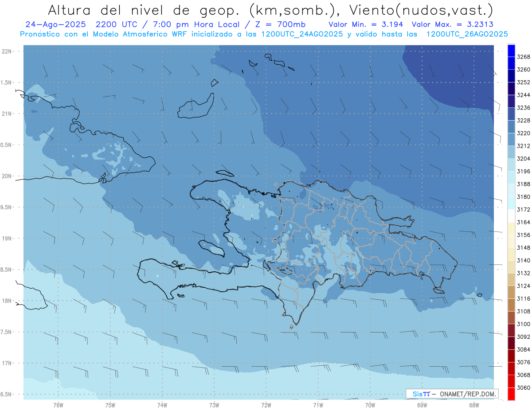Select the longitude axis label '70W'
Viewport: 532px width, 411px height.
pyautogui.click(x=370, y=405)
